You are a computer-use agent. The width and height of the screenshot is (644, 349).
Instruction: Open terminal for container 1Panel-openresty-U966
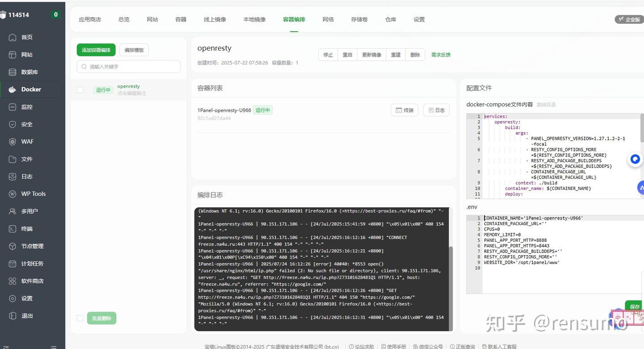click(404, 110)
